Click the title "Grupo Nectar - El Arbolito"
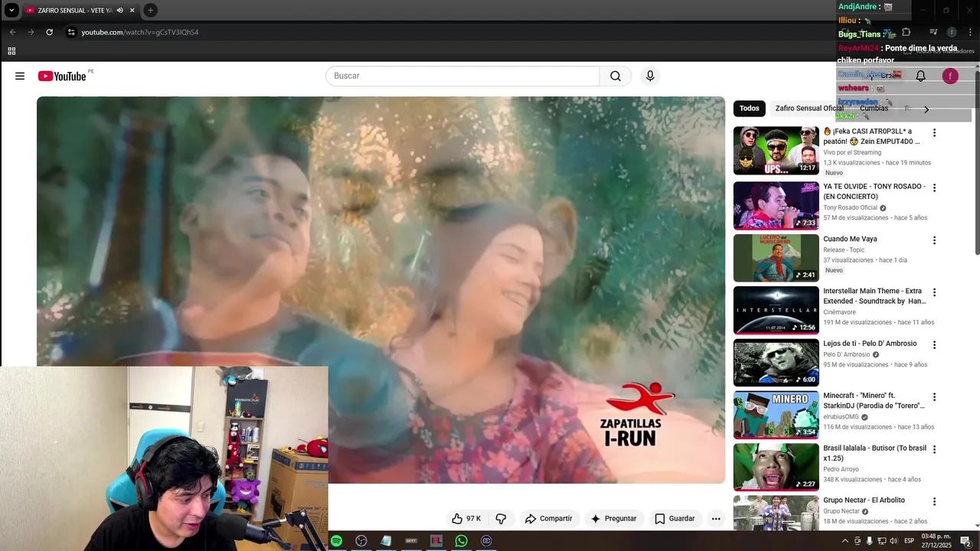 [x=864, y=500]
